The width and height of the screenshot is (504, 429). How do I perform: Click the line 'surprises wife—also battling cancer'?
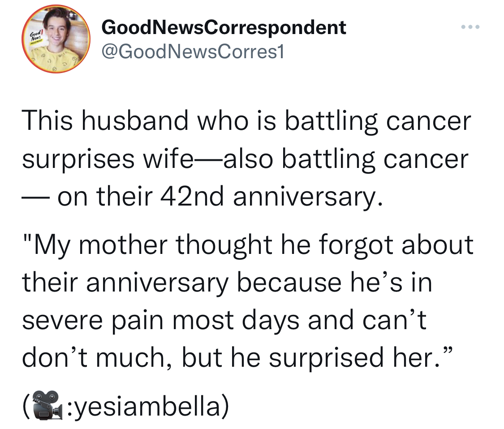[245, 160]
